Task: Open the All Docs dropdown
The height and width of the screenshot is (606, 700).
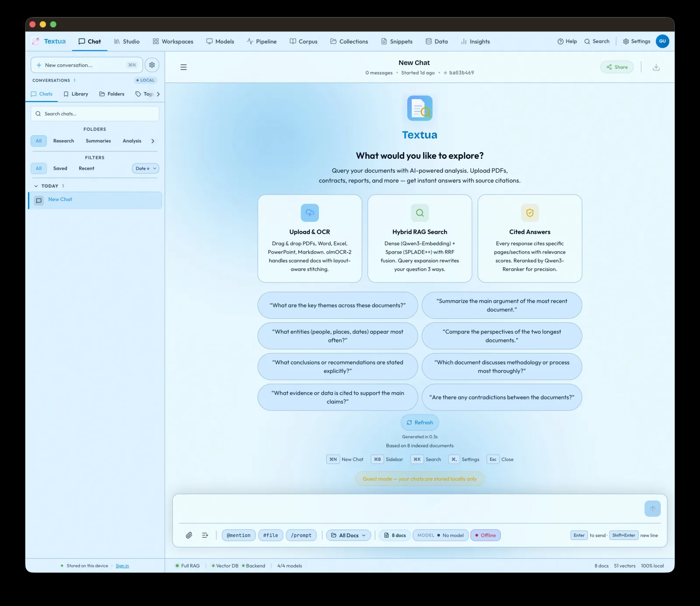Action: (348, 535)
